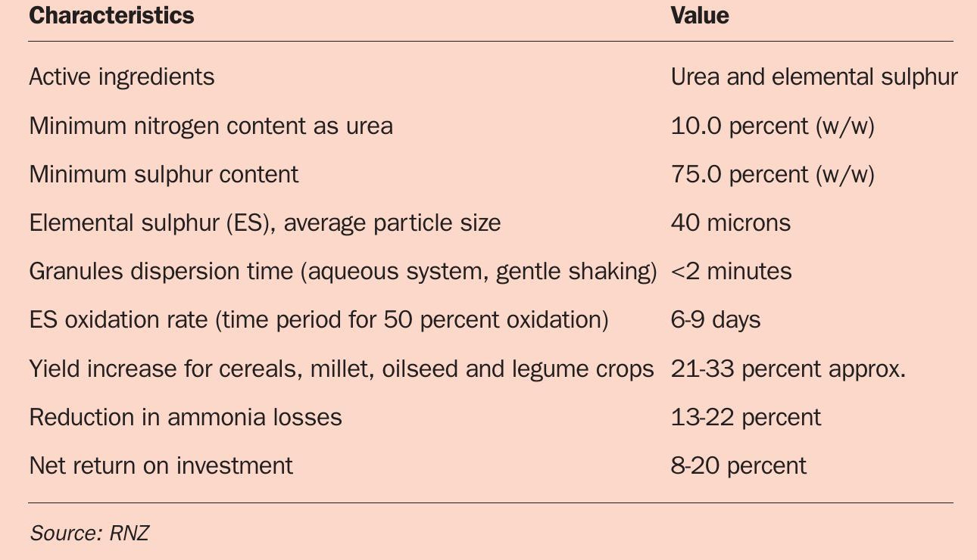Select 'Minimum nitrogen content as urea' text

pyautogui.click(x=211, y=126)
